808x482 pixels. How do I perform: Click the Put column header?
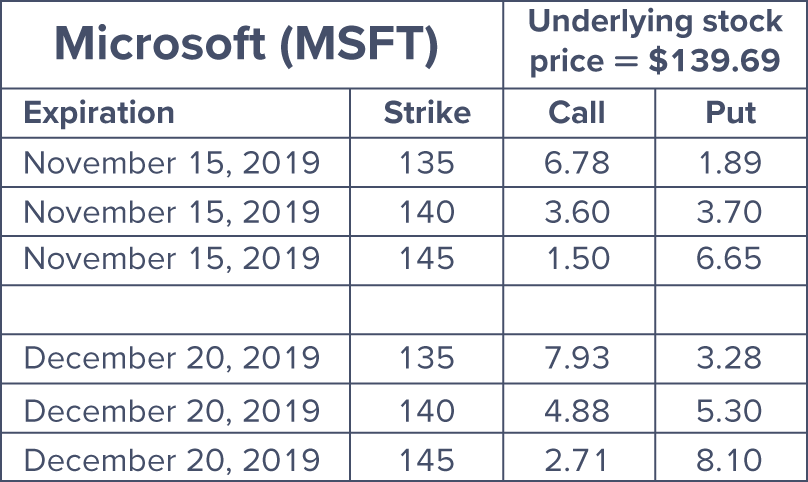click(x=731, y=113)
